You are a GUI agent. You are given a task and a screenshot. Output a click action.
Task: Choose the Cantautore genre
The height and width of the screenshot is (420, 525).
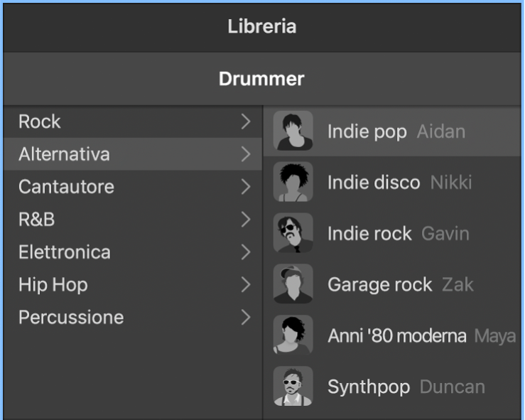(x=133, y=187)
